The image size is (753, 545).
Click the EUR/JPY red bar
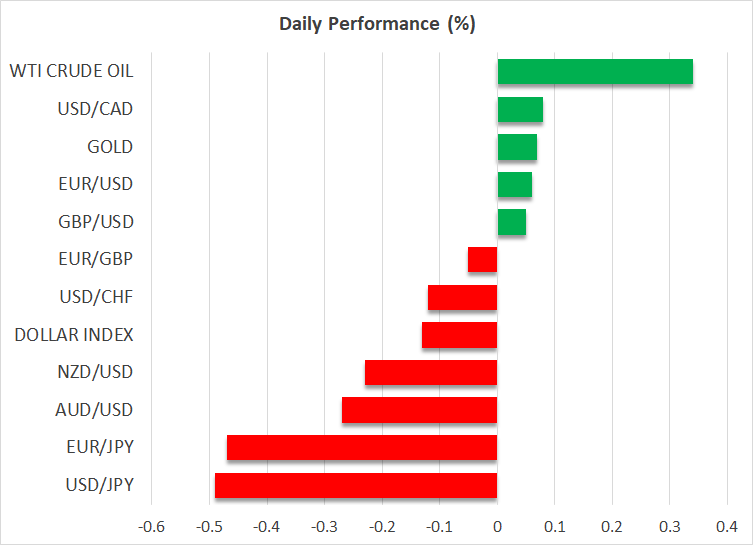point(362,448)
